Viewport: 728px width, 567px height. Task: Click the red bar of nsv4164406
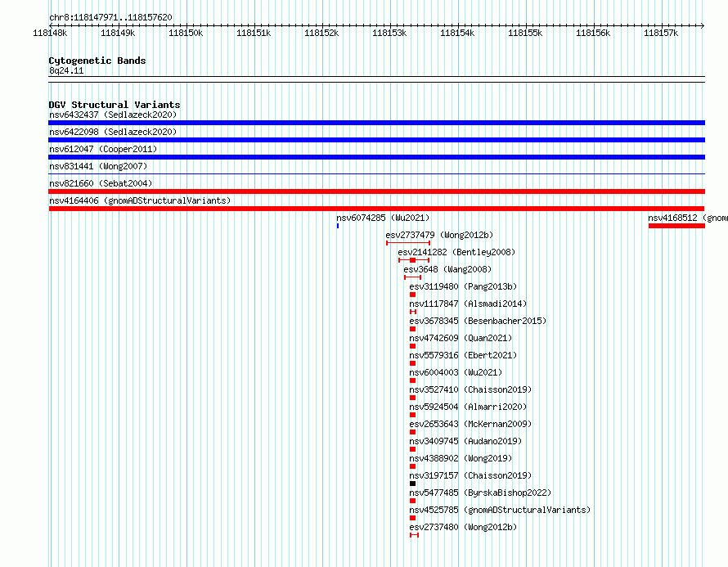point(376,209)
